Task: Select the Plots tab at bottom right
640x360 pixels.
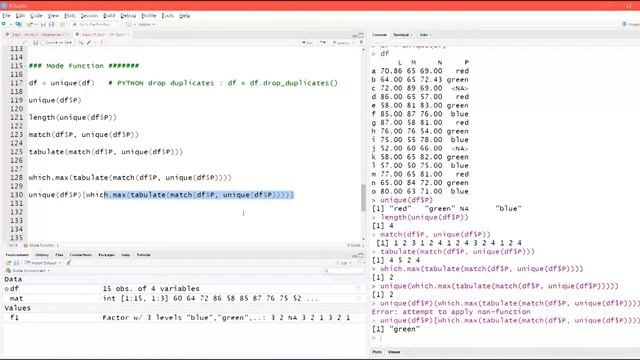Action: 377,352
